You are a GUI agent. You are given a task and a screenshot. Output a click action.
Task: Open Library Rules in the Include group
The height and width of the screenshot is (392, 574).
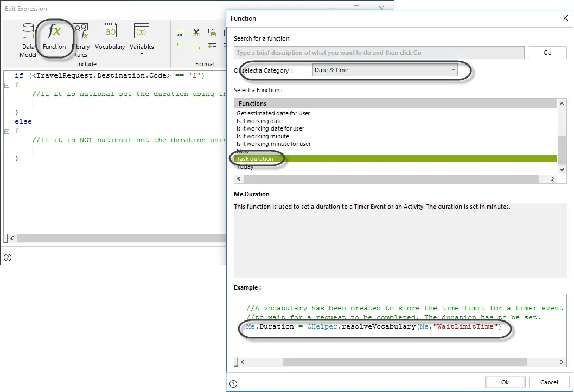point(80,40)
